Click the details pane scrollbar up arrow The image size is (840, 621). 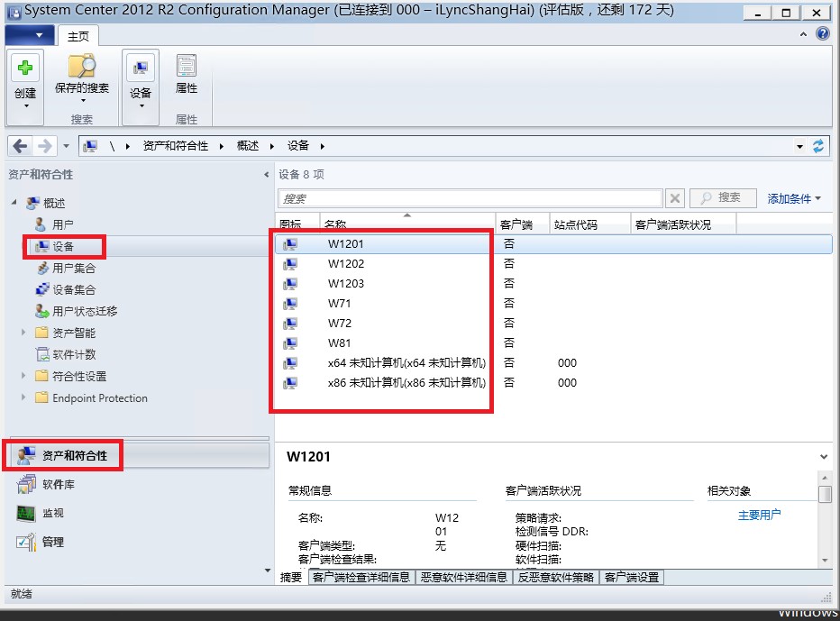click(825, 478)
